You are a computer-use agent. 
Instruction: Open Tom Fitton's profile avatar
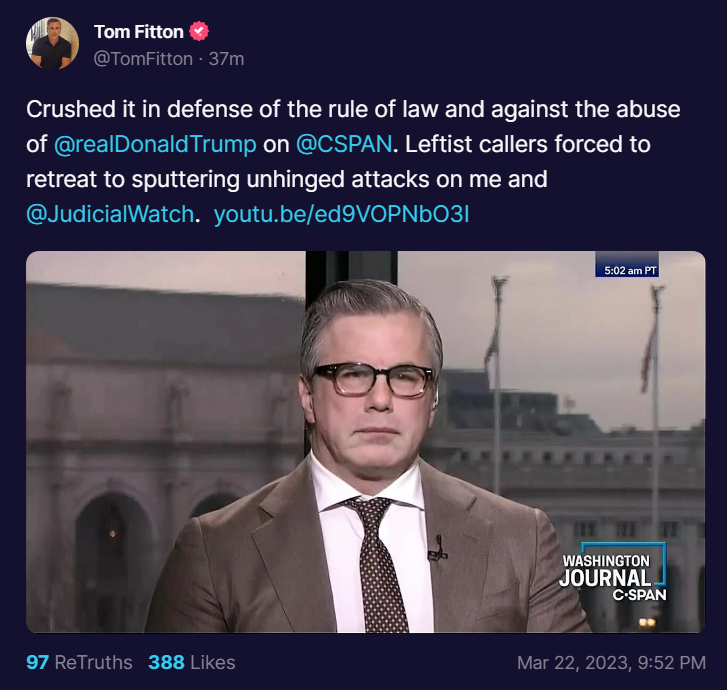click(x=52, y=44)
